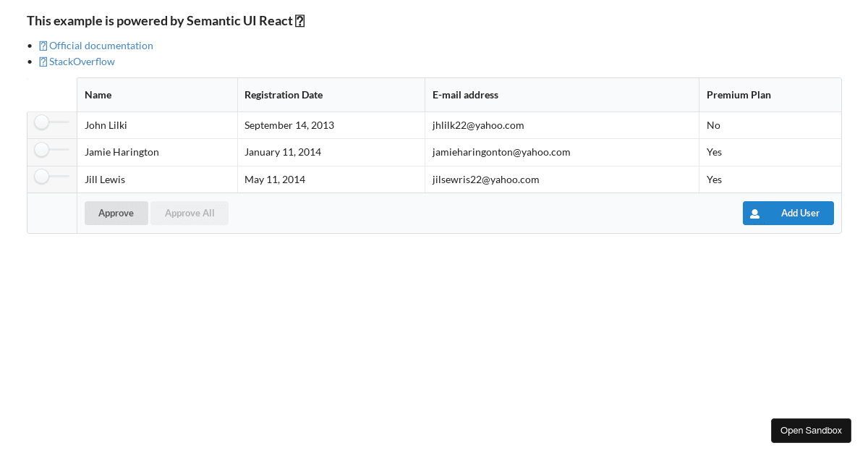
Task: Select John Lilki's email address cell
Action: [x=477, y=124]
